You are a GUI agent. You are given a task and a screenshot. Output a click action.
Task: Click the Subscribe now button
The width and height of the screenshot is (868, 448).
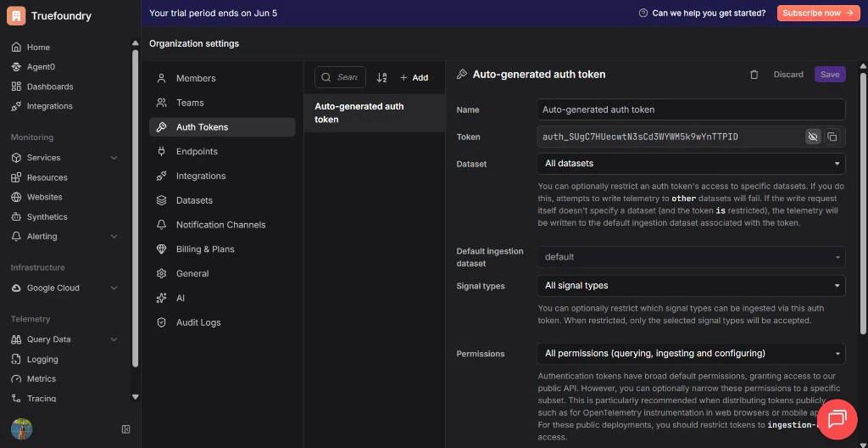pos(818,13)
